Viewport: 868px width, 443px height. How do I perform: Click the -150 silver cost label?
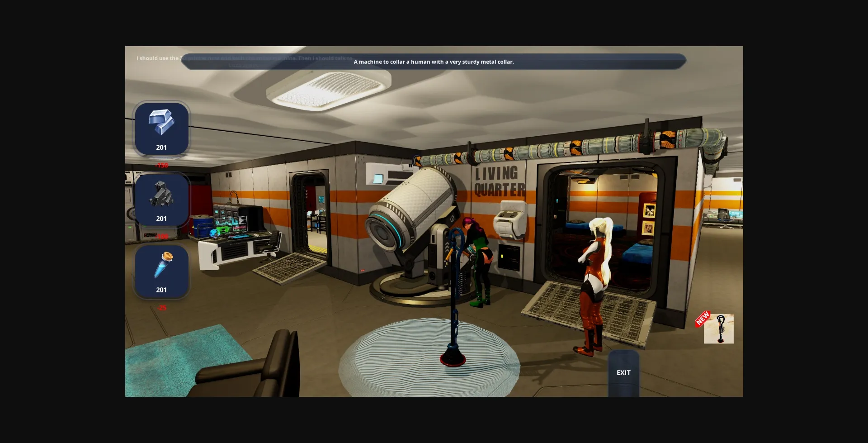pyautogui.click(x=162, y=165)
